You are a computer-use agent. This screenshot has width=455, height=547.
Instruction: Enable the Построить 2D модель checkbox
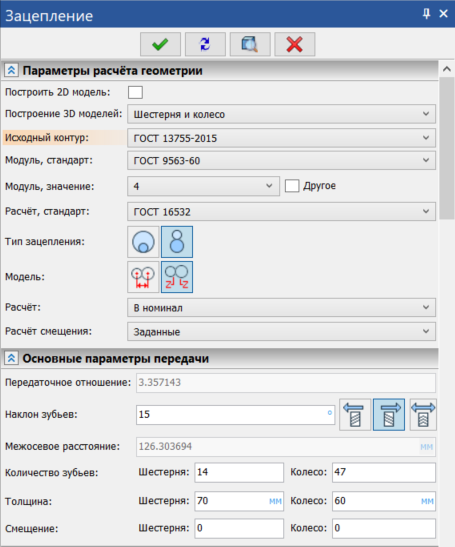click(x=135, y=92)
